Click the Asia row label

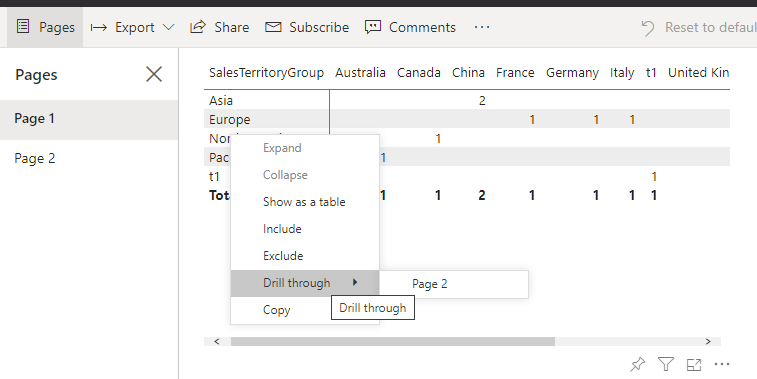(221, 100)
